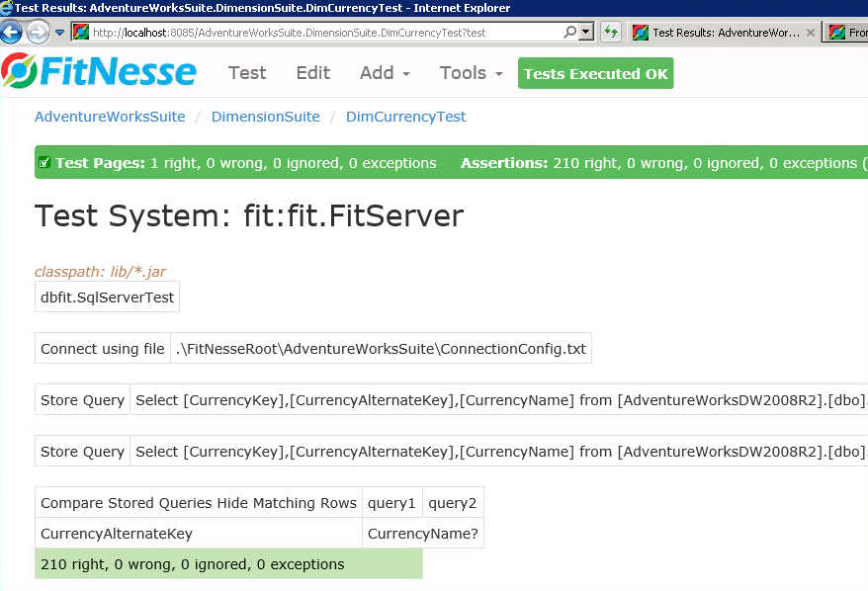Viewport: 868px width, 591px height.
Task: Open the Tools dropdown menu
Action: pyautogui.click(x=472, y=73)
